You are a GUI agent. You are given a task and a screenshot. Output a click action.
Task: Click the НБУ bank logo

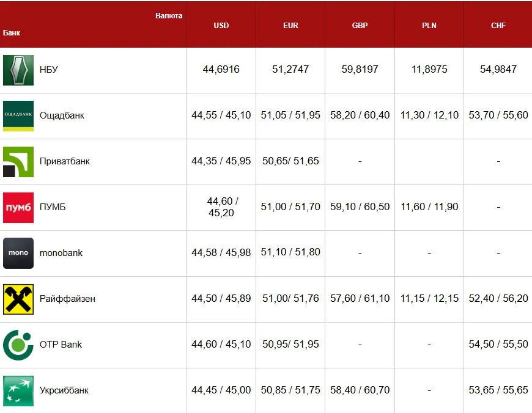[x=18, y=70]
